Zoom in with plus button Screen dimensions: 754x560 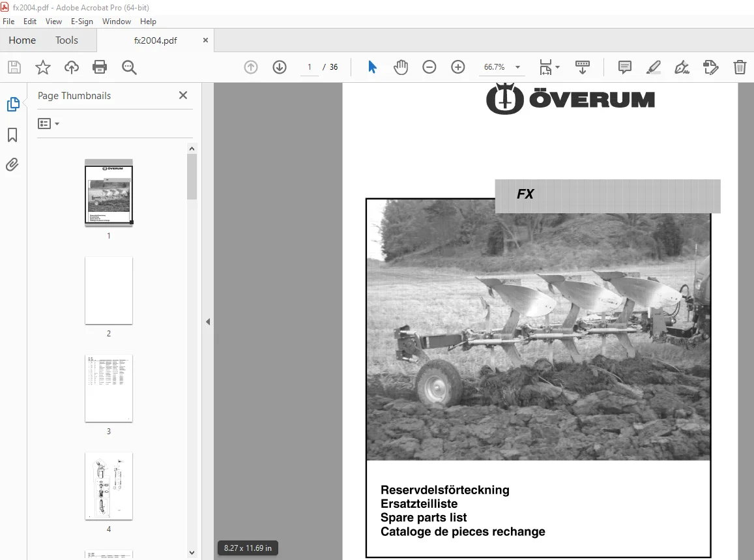(457, 67)
